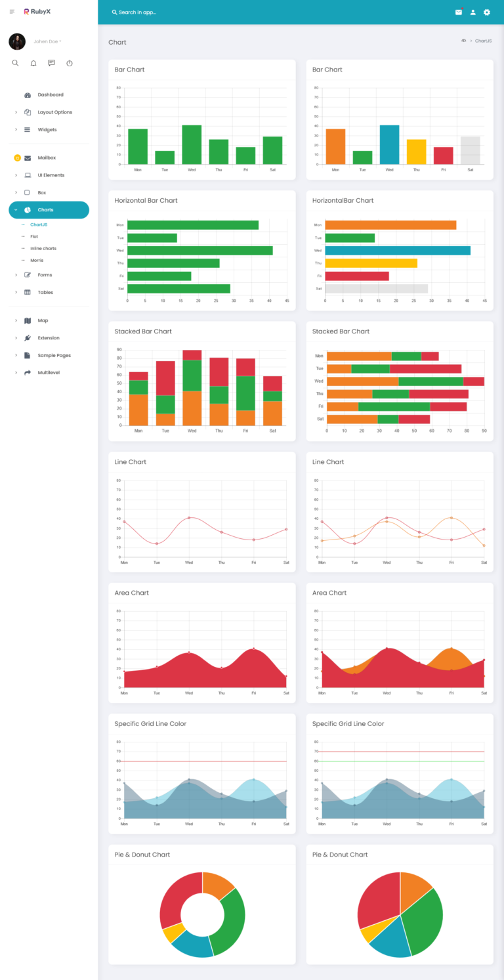Open the mail envelope icon in top bar
This screenshot has width=504, height=980.
pyautogui.click(x=459, y=12)
